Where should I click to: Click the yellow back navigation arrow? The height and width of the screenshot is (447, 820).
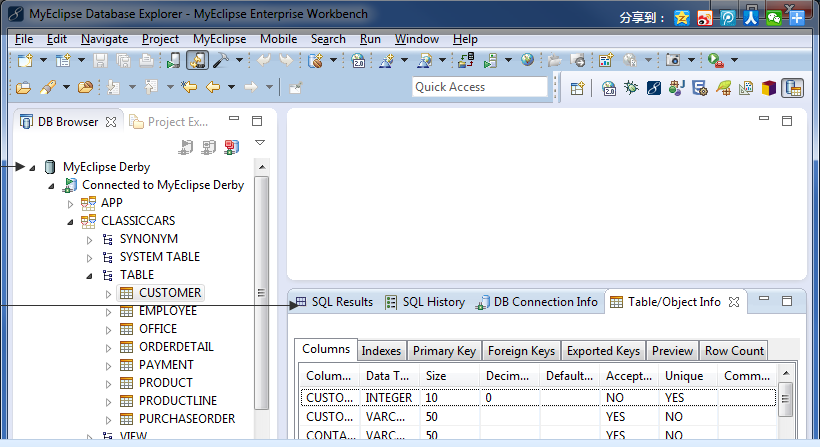213,87
